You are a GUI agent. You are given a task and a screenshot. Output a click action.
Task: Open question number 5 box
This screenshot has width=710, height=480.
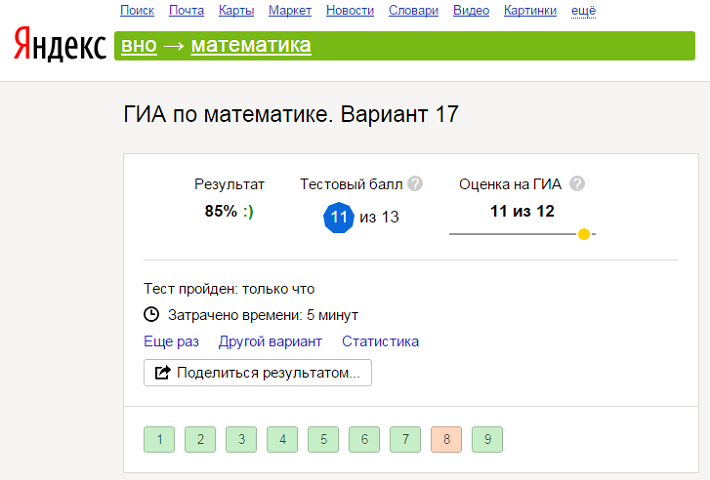[x=323, y=439]
